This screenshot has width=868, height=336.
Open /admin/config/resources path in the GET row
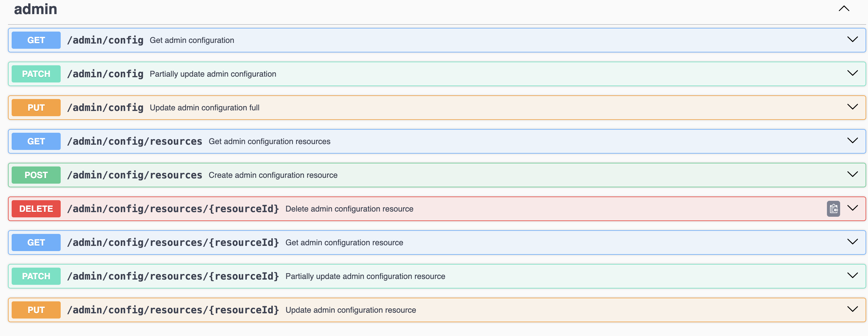tap(135, 141)
